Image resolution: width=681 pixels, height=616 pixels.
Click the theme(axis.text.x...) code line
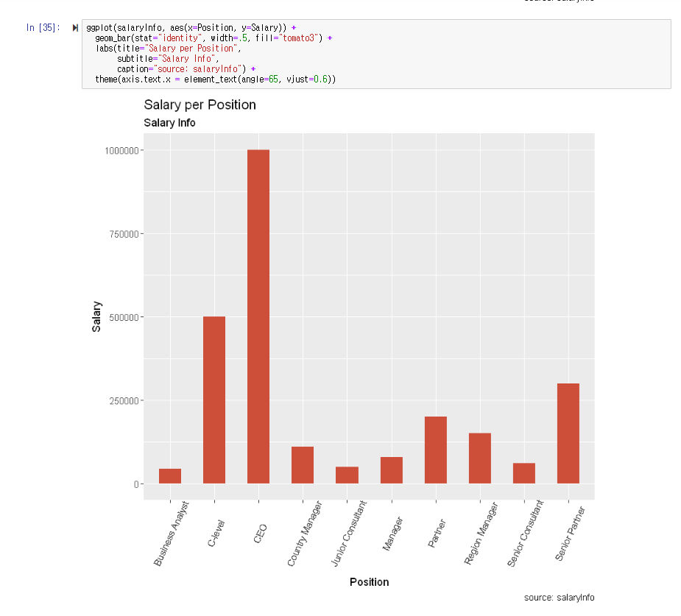coord(216,79)
